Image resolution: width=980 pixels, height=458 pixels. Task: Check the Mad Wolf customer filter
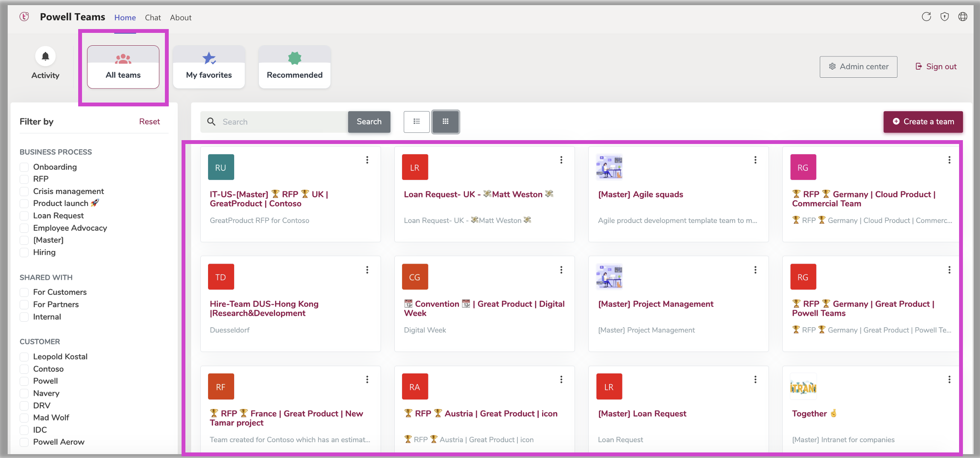point(24,418)
